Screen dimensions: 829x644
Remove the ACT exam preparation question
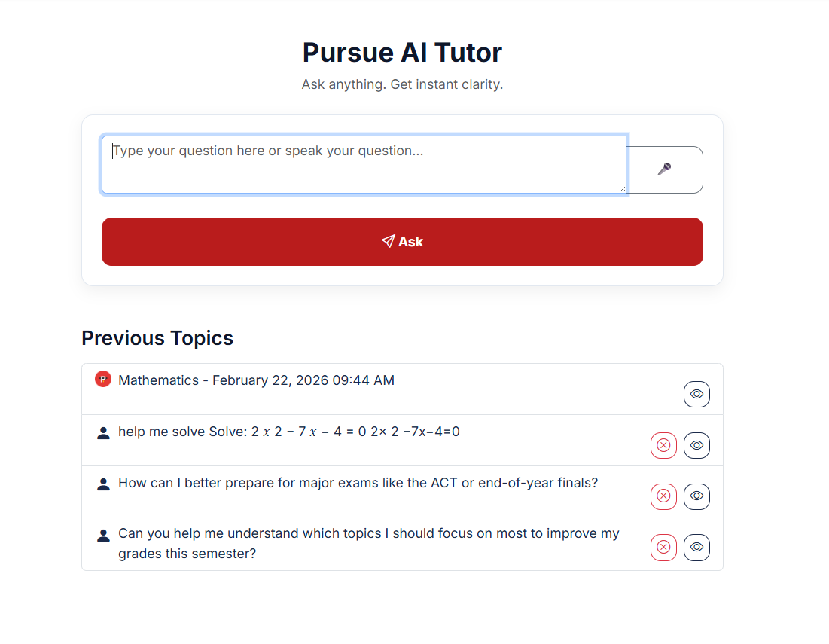[663, 496]
